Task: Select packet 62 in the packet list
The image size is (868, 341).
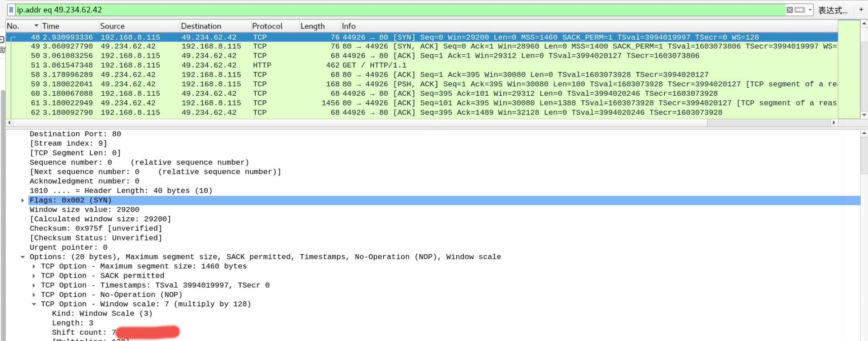Action: [422, 112]
